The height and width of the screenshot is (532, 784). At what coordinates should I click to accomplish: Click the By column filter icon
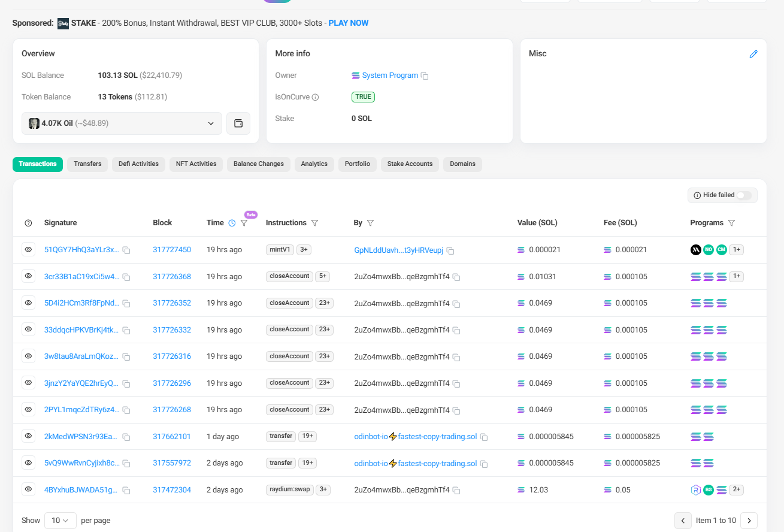point(370,223)
